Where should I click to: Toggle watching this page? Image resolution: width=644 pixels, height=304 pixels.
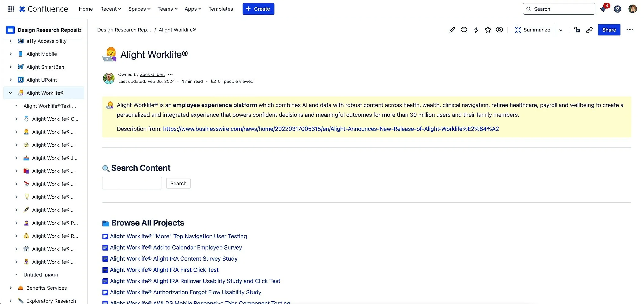point(499,30)
